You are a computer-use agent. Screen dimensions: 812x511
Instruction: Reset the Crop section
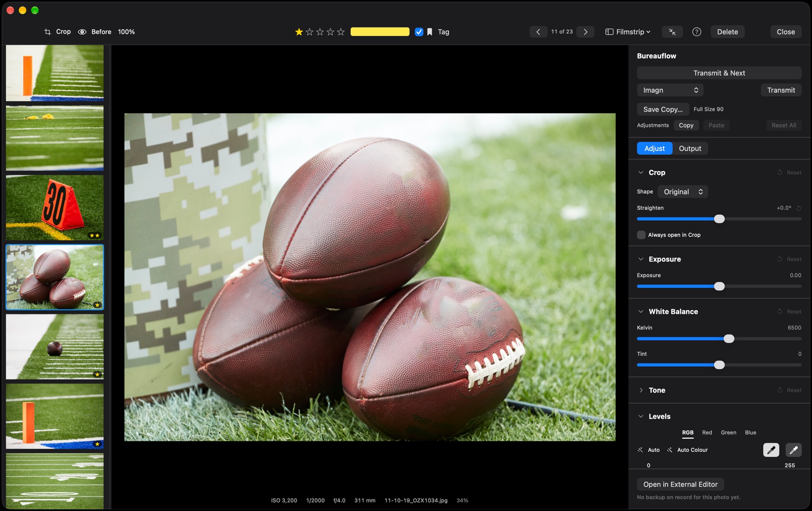coord(789,172)
